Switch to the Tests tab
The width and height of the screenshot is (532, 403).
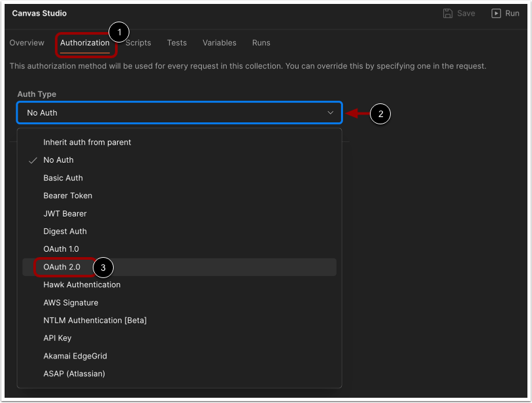(176, 43)
